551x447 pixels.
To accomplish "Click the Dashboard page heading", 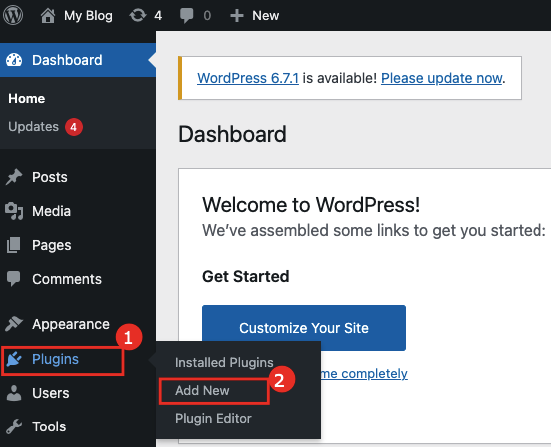I will [x=232, y=134].
